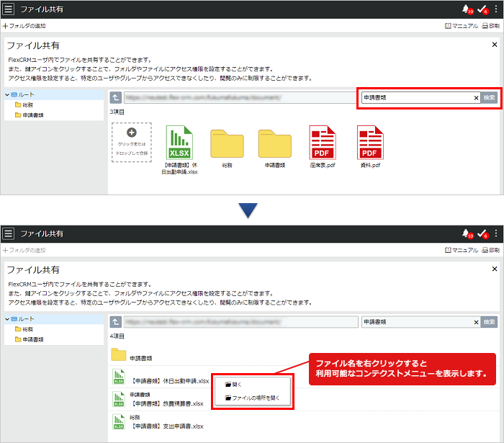Select ルート tree row in top panel
504x443 pixels.
point(54,94)
